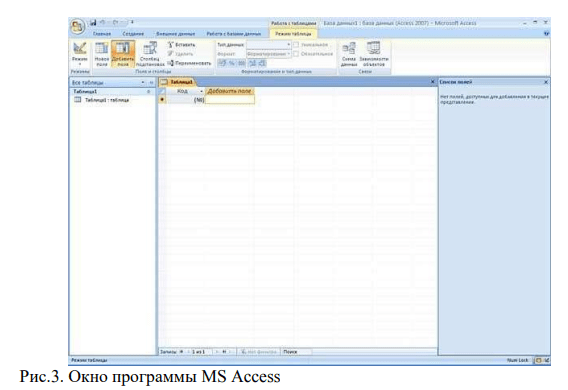Switch to the Главная ribbon tab
The width and height of the screenshot is (568, 390).
point(102,34)
